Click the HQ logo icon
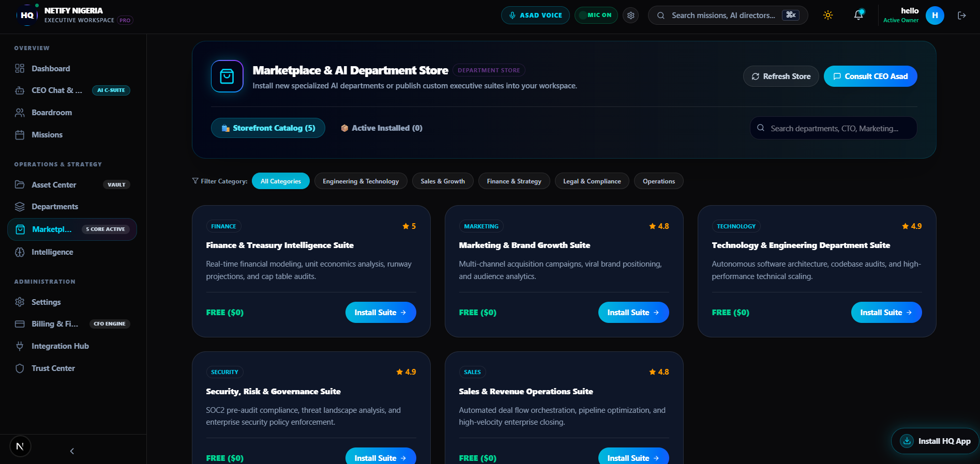980x464 pixels. click(27, 16)
